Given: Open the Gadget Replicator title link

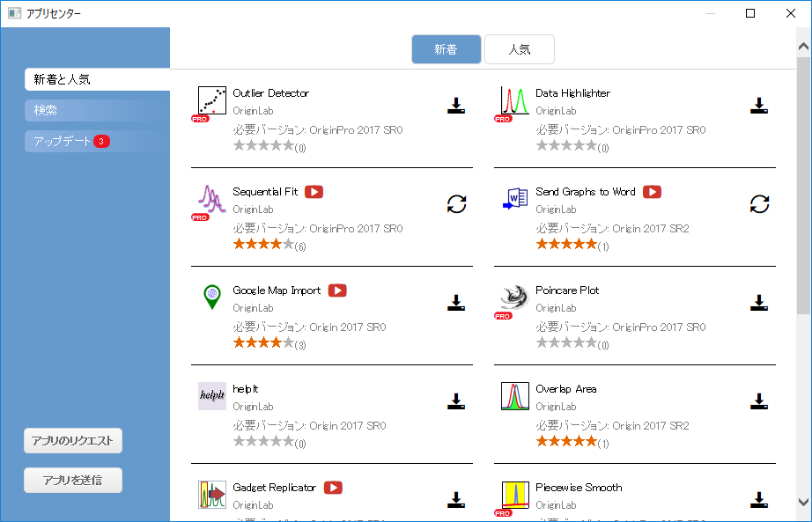Looking at the screenshot, I should [x=275, y=488].
